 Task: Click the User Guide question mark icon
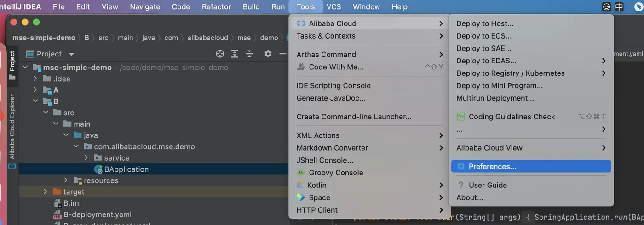pyautogui.click(x=460, y=185)
